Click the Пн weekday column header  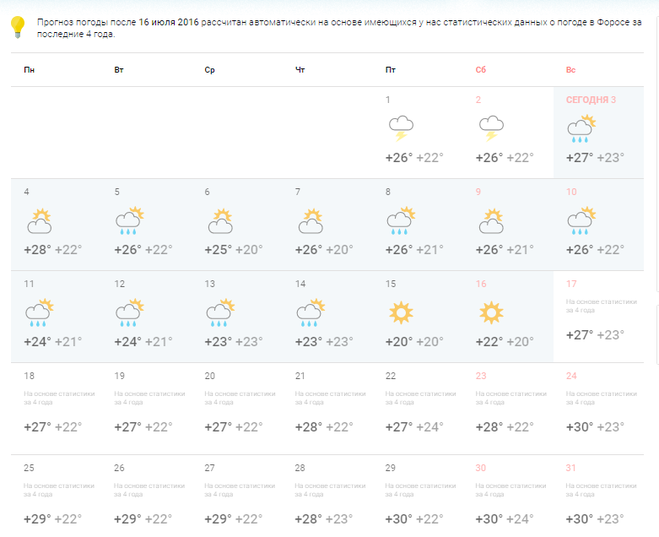[x=29, y=70]
